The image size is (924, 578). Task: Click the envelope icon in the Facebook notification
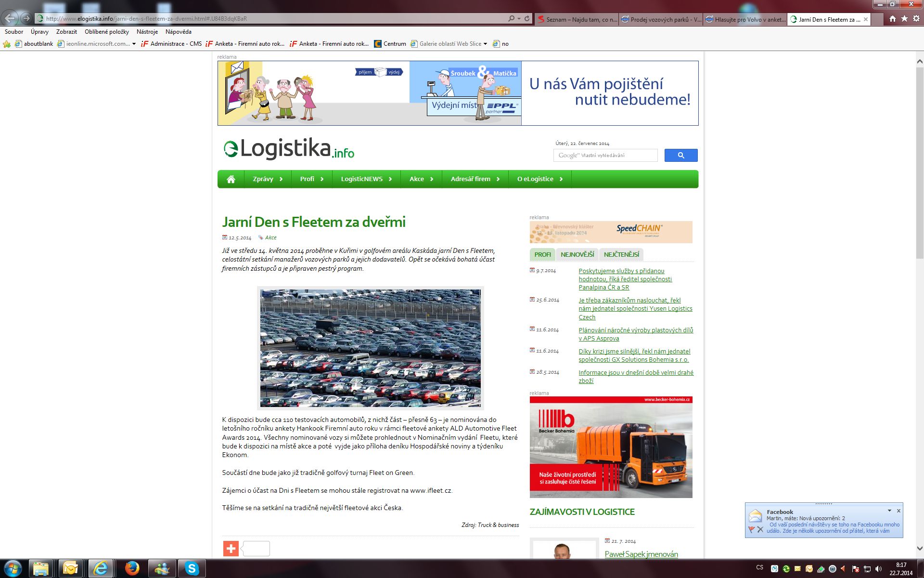click(x=756, y=515)
